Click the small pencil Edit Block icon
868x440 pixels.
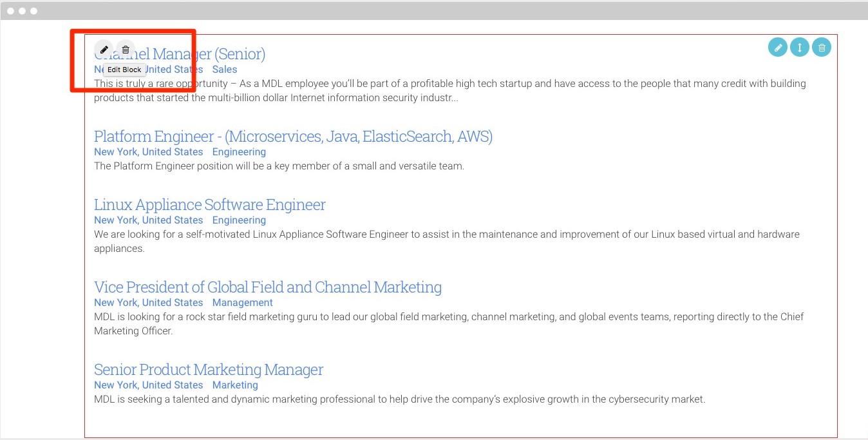click(x=104, y=50)
